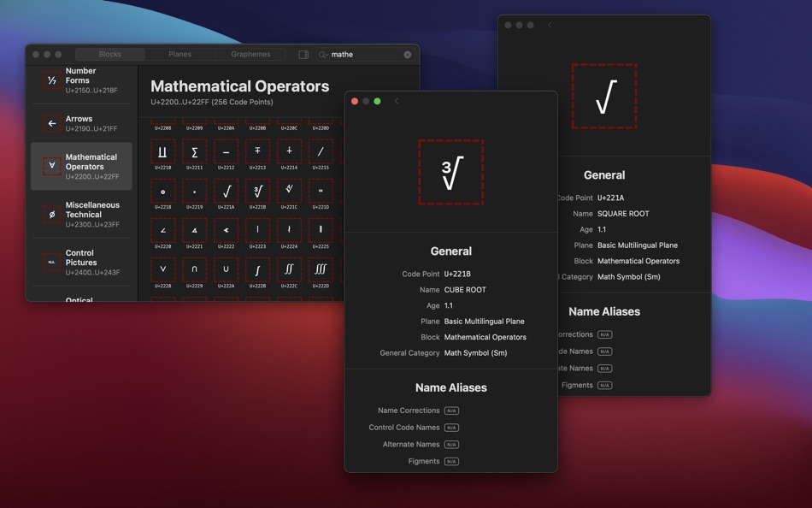Image resolution: width=812 pixels, height=508 pixels.
Task: Click N/A badge beside Figments in square root window
Action: (605, 385)
